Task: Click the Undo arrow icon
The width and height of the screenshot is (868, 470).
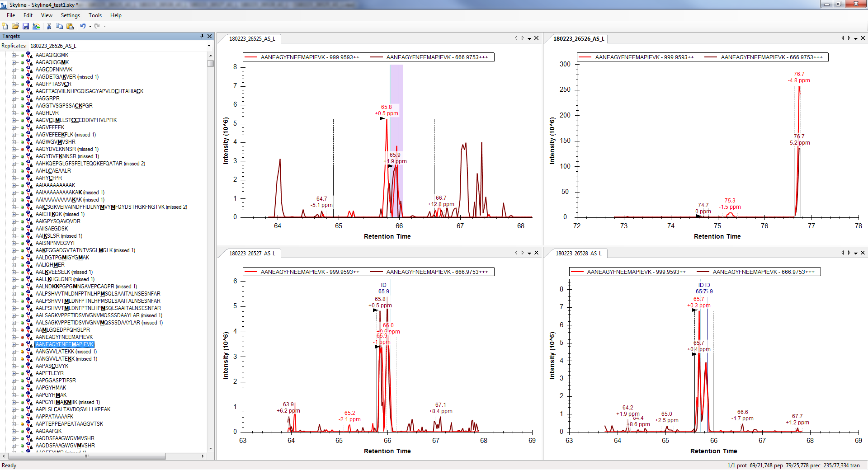Action: pos(83,26)
